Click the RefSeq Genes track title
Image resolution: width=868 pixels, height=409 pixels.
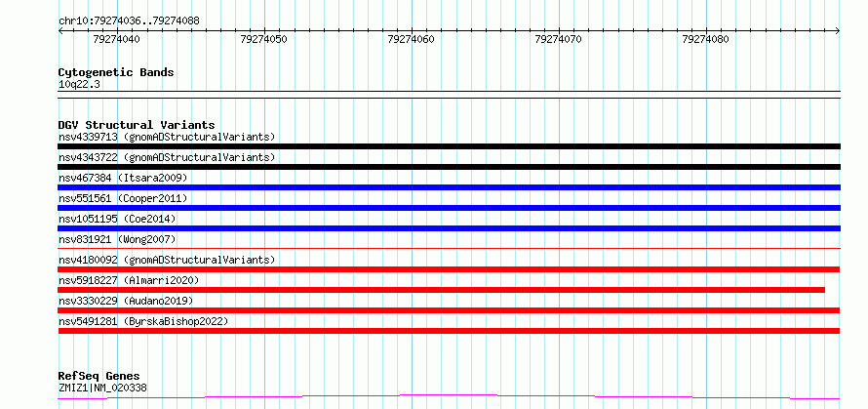pyautogui.click(x=99, y=377)
